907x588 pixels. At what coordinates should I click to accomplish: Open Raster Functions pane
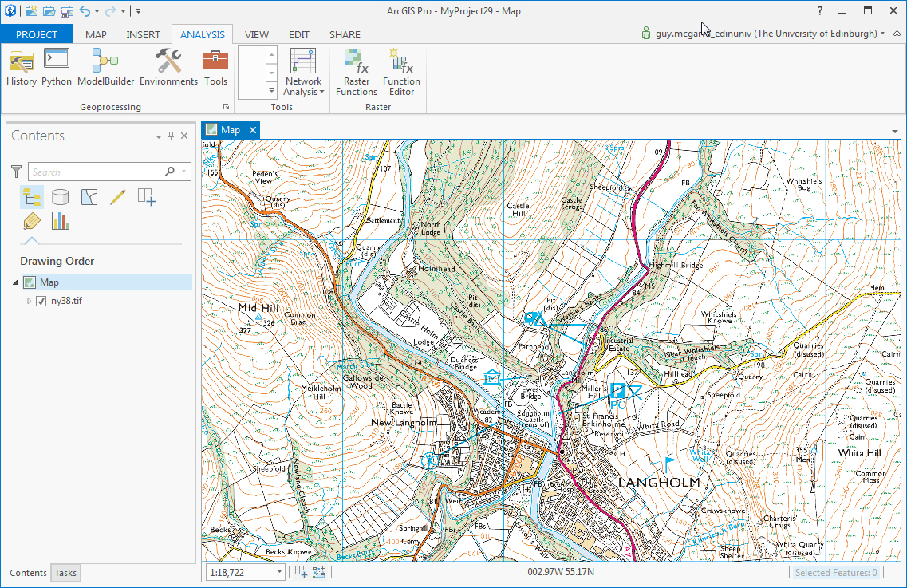coord(357,73)
